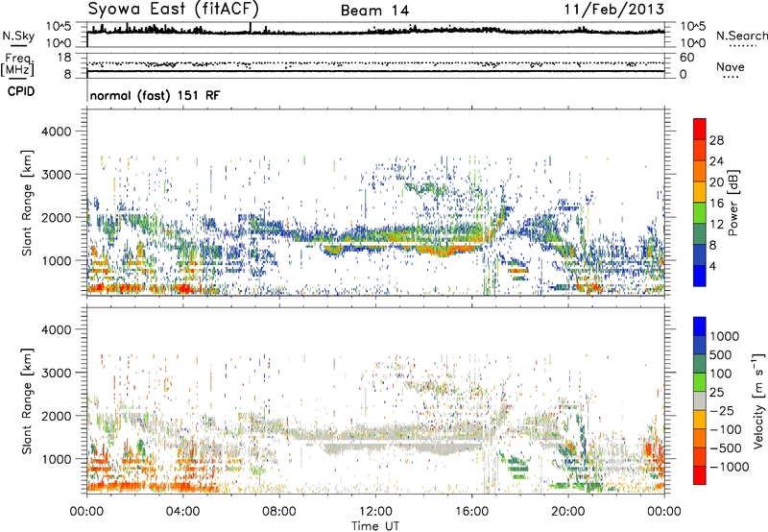
Task: Click the '20:00' time axis label
Action: [567, 512]
